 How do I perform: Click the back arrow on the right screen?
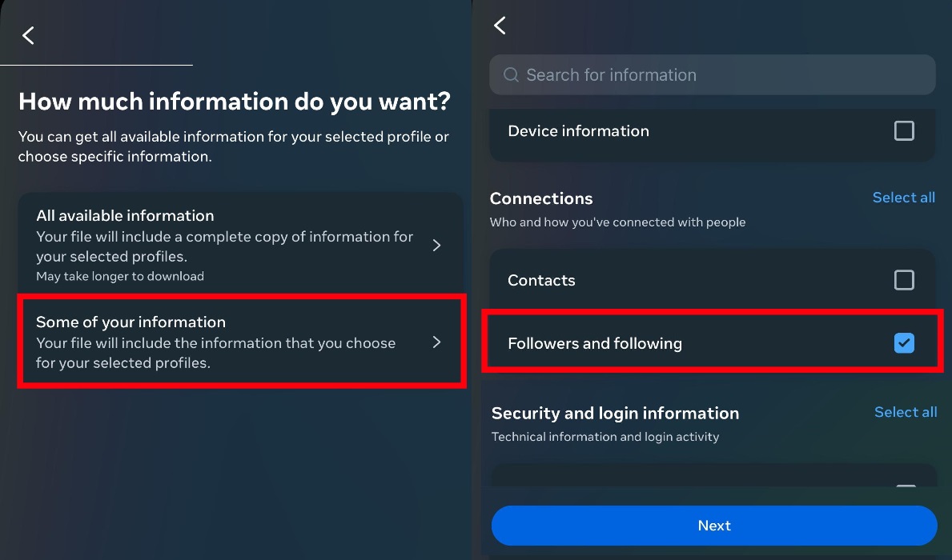[500, 25]
